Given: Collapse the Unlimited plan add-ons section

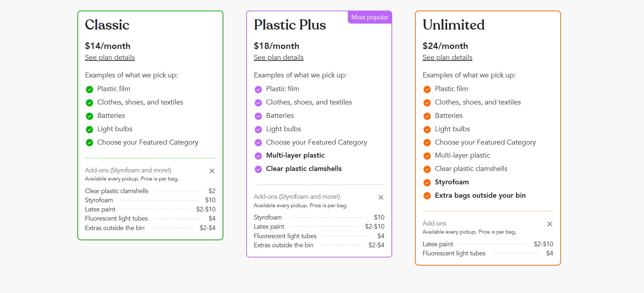Looking at the screenshot, I should click(550, 224).
